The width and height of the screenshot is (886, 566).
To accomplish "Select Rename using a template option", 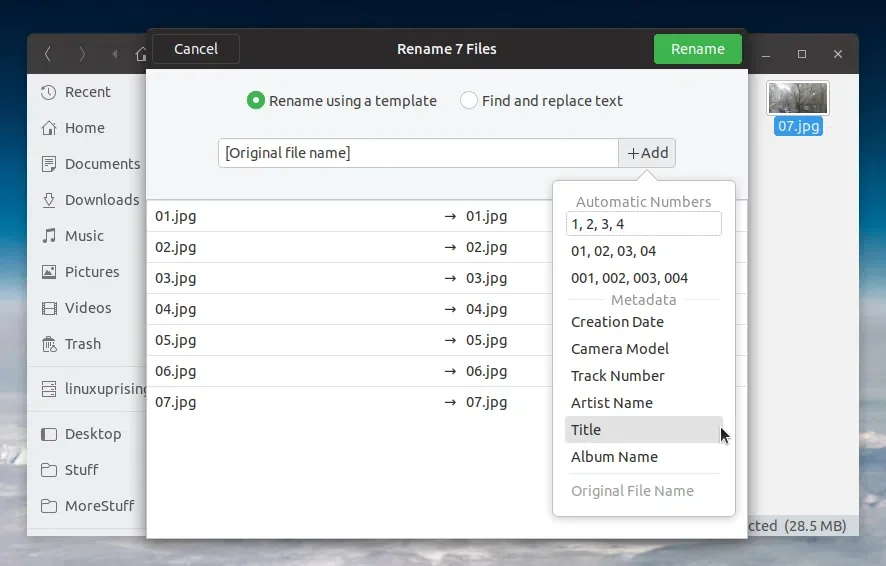I will coord(256,101).
